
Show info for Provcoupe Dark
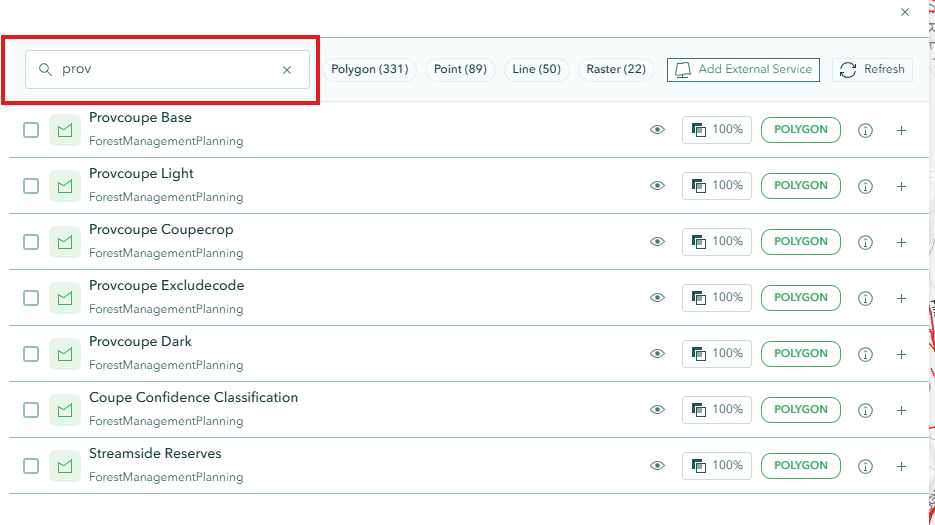point(865,354)
